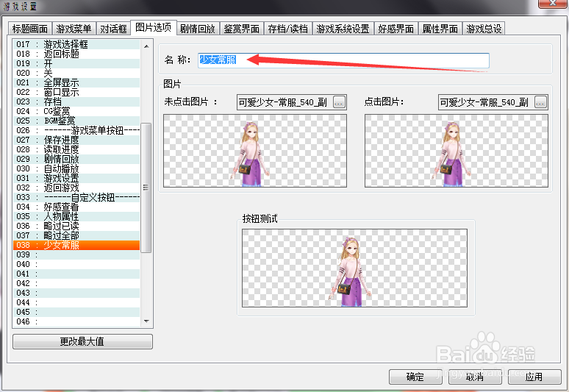Select list row 020 关
This screenshot has height=392, width=569.
pos(76,73)
